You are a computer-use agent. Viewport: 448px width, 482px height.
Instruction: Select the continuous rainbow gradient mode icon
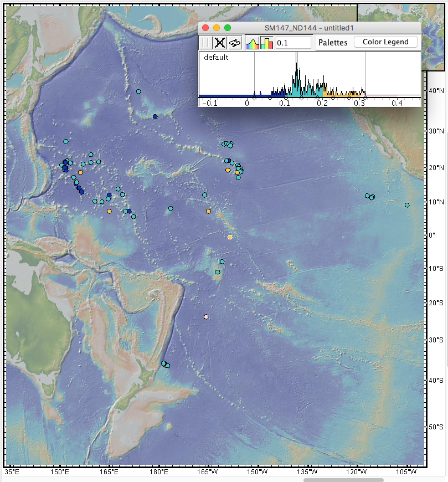[x=253, y=43]
